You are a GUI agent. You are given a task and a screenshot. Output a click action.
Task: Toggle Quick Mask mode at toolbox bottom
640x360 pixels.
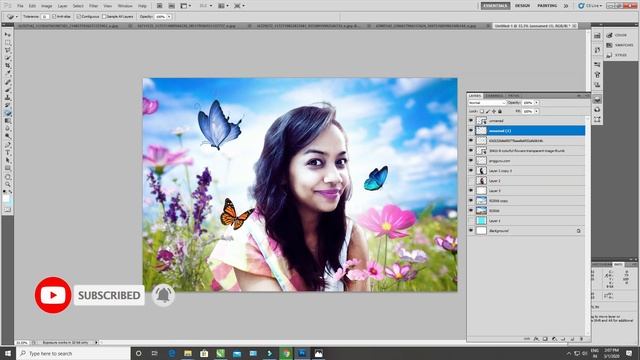(8, 209)
